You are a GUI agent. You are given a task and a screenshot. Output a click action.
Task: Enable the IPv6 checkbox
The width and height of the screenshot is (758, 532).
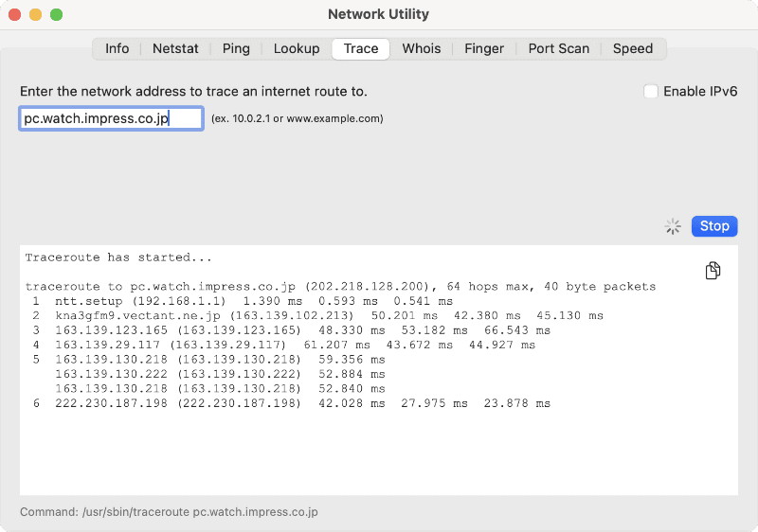pos(651,92)
